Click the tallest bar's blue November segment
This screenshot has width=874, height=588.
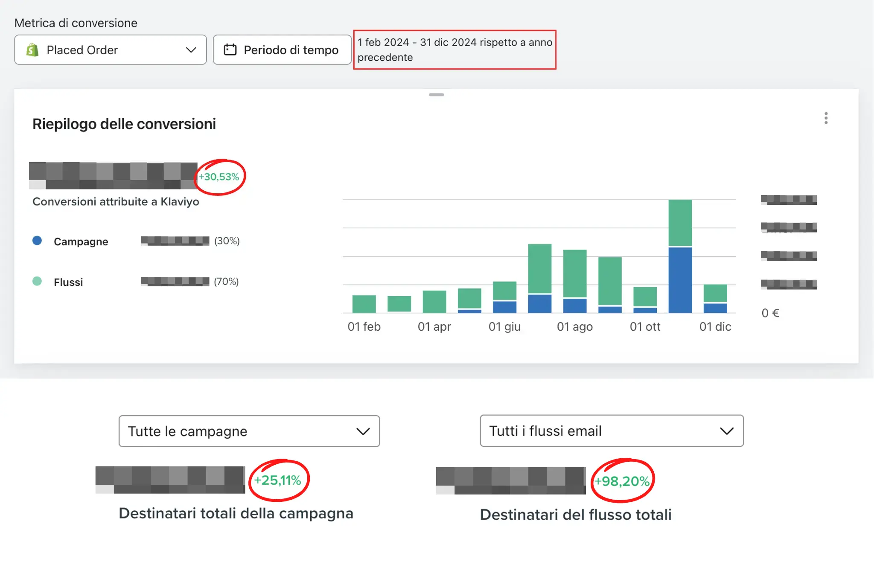[x=680, y=279]
